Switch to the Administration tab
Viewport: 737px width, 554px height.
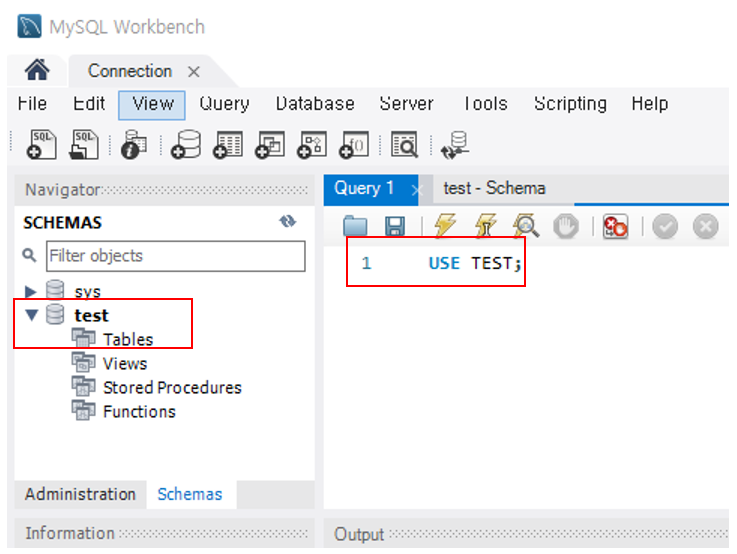80,494
